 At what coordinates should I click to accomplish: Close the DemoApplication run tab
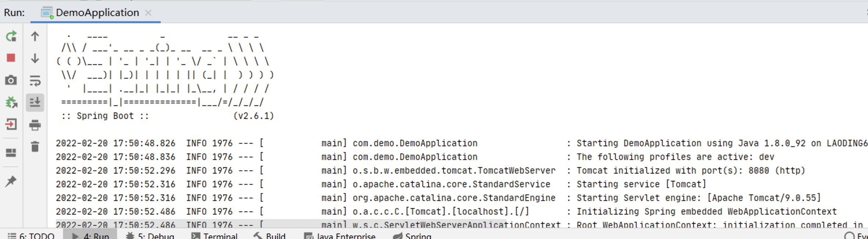click(148, 13)
